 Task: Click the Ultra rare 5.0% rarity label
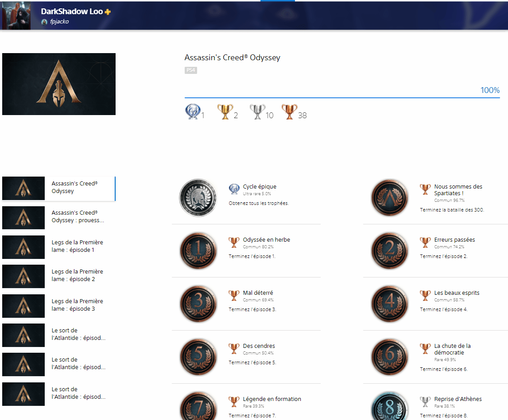257,194
